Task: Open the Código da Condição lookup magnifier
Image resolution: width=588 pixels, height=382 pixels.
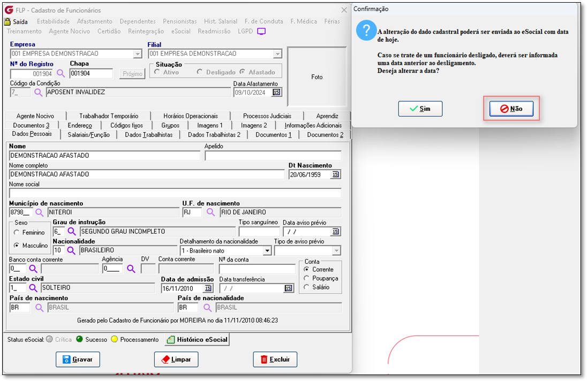Action: 38,92
